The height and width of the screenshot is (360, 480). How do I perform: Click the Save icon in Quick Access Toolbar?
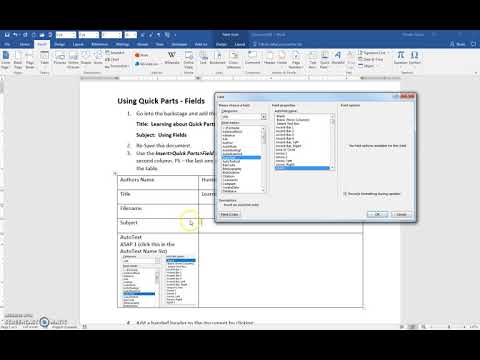7,35
